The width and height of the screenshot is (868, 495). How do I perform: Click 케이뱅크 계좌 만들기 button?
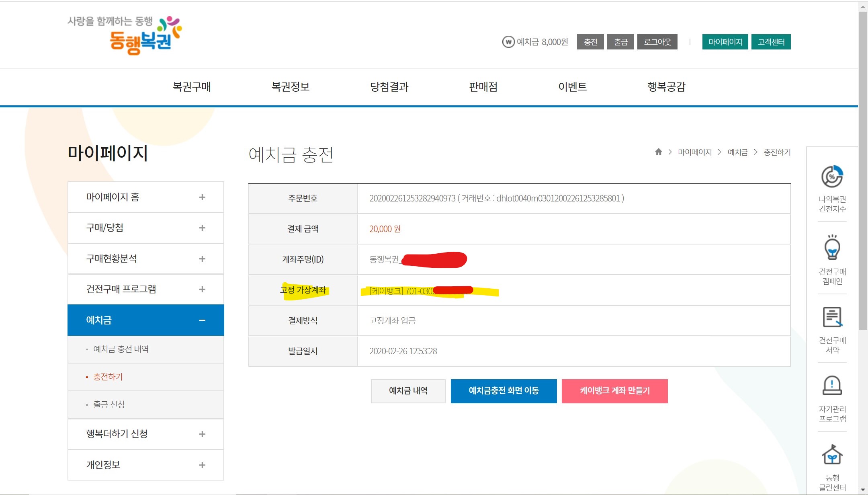[x=614, y=391]
